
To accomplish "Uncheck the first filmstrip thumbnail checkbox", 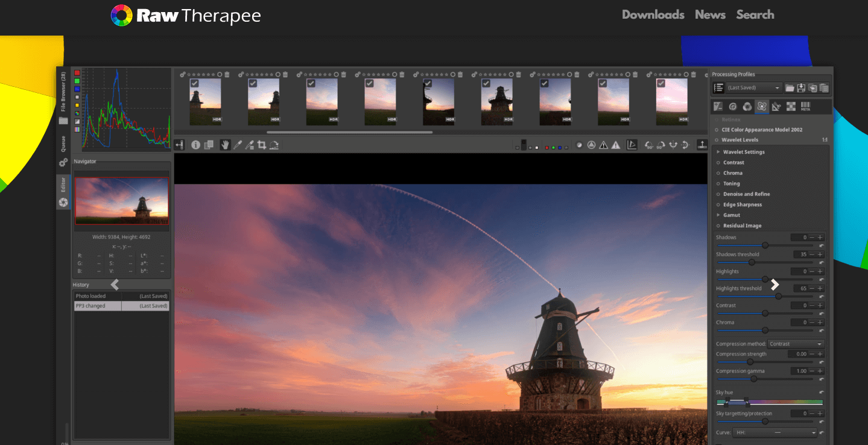I will 194,83.
